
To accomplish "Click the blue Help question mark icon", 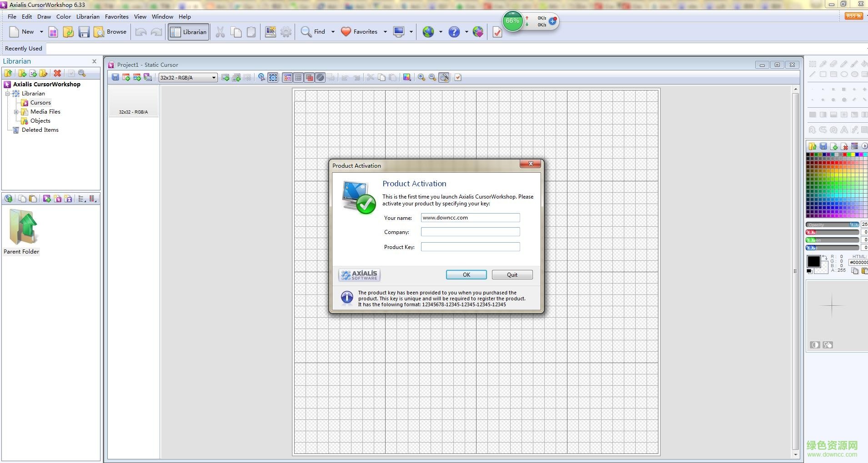I will 454,32.
